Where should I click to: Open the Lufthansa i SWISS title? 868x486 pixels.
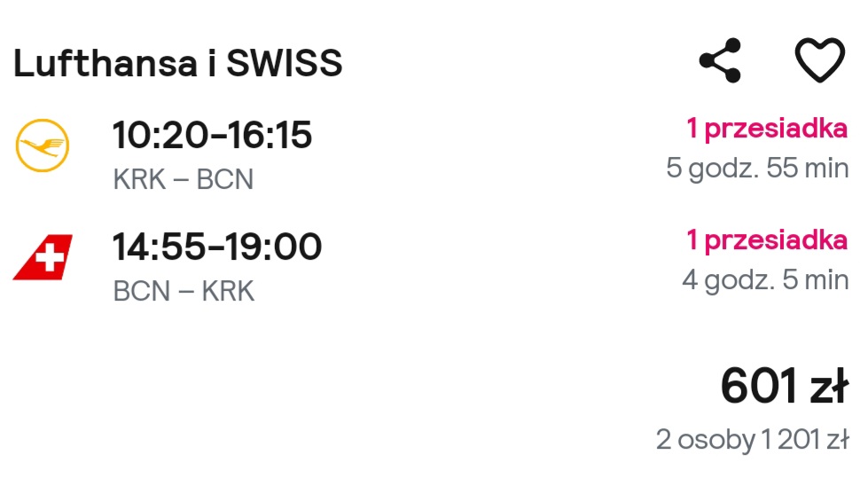click(177, 63)
